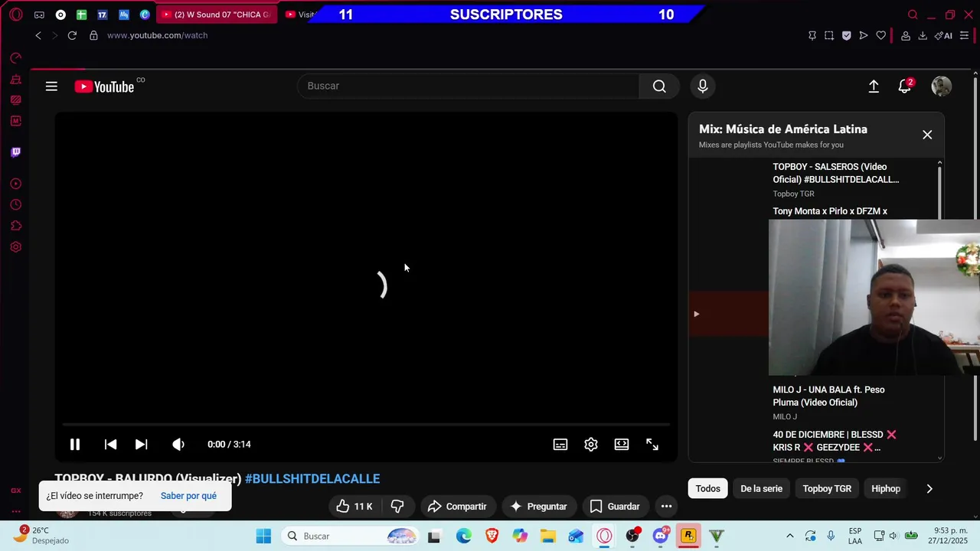Select the Todos filter chip
This screenshot has width=980, height=551.
click(x=708, y=489)
